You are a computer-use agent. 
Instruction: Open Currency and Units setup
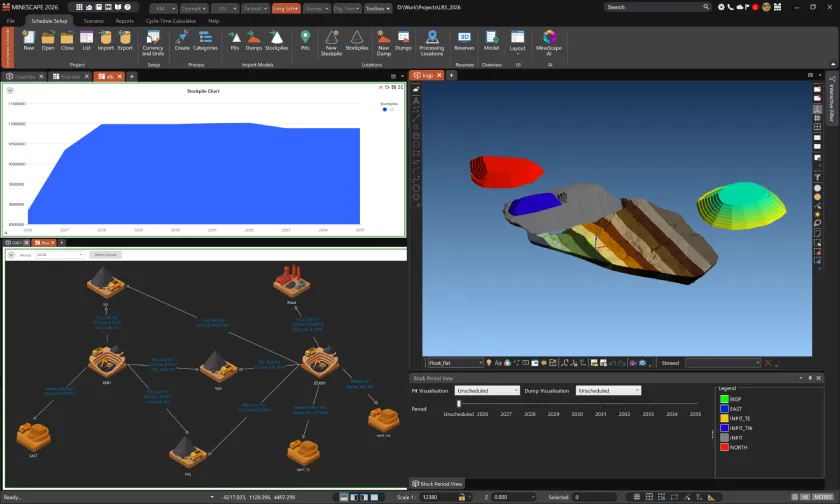(x=153, y=43)
